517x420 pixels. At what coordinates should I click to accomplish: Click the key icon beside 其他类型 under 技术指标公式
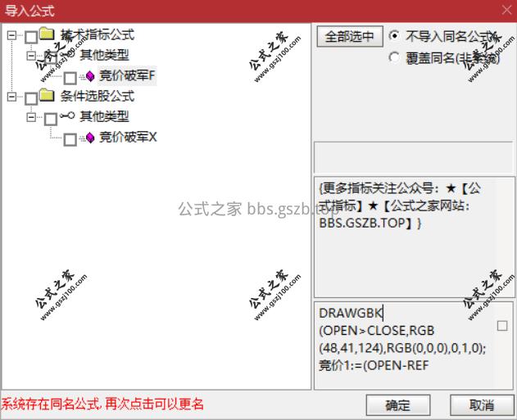(x=67, y=54)
